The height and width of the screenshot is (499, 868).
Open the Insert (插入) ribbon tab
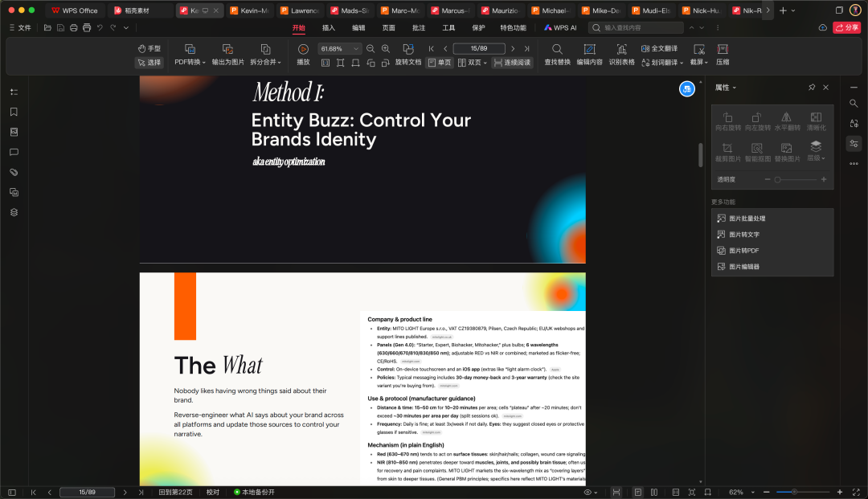point(328,27)
